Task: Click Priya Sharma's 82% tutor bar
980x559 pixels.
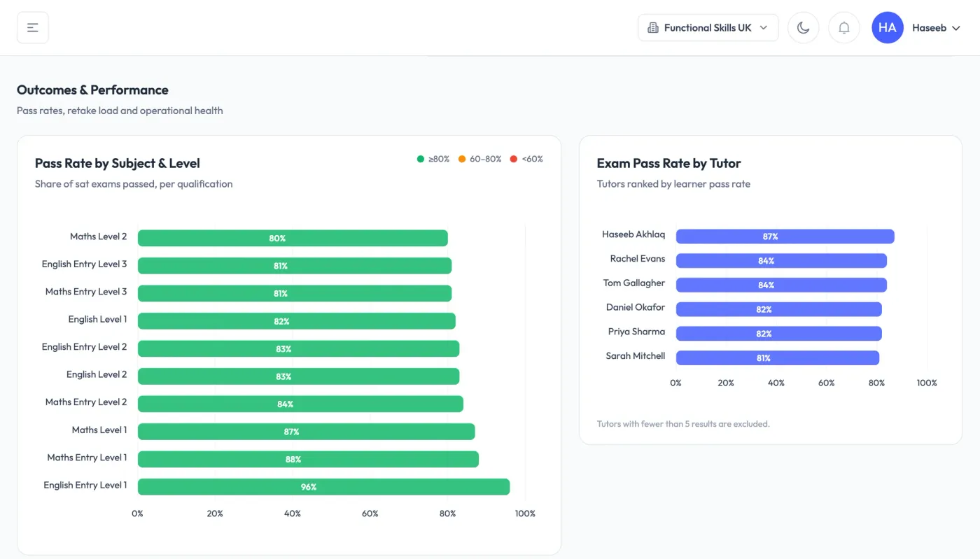Action: pyautogui.click(x=778, y=334)
